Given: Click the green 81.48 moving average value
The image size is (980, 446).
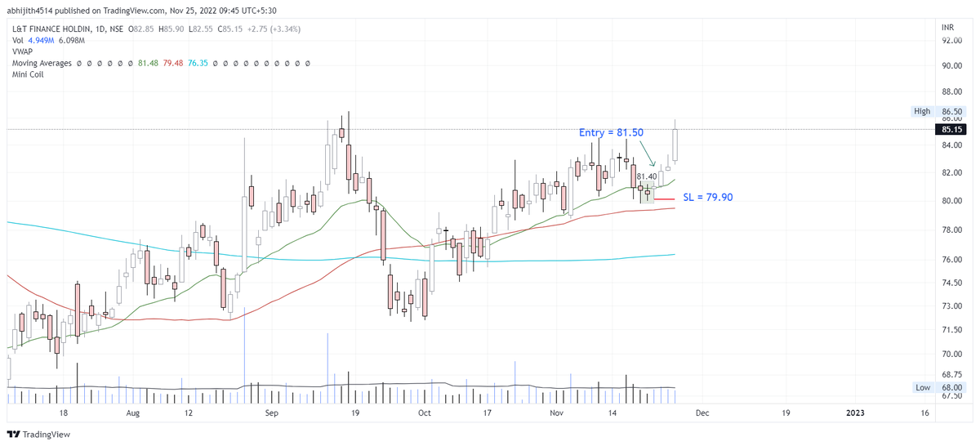Looking at the screenshot, I should click(148, 63).
